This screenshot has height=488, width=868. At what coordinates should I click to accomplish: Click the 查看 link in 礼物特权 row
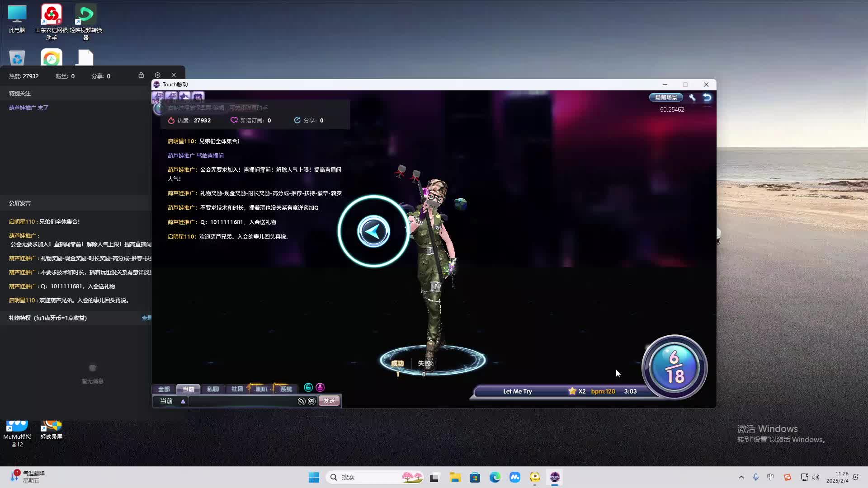click(146, 318)
